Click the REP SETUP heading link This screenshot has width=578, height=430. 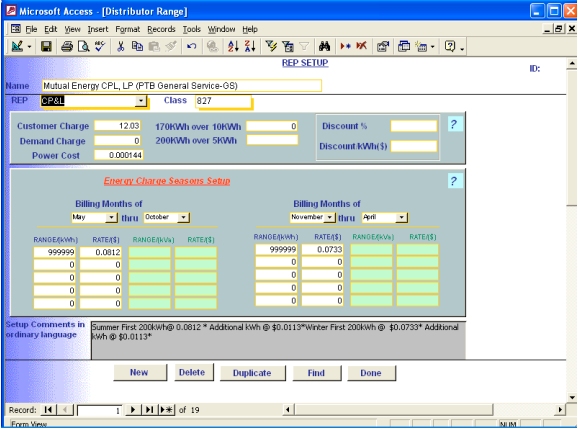tap(305, 63)
